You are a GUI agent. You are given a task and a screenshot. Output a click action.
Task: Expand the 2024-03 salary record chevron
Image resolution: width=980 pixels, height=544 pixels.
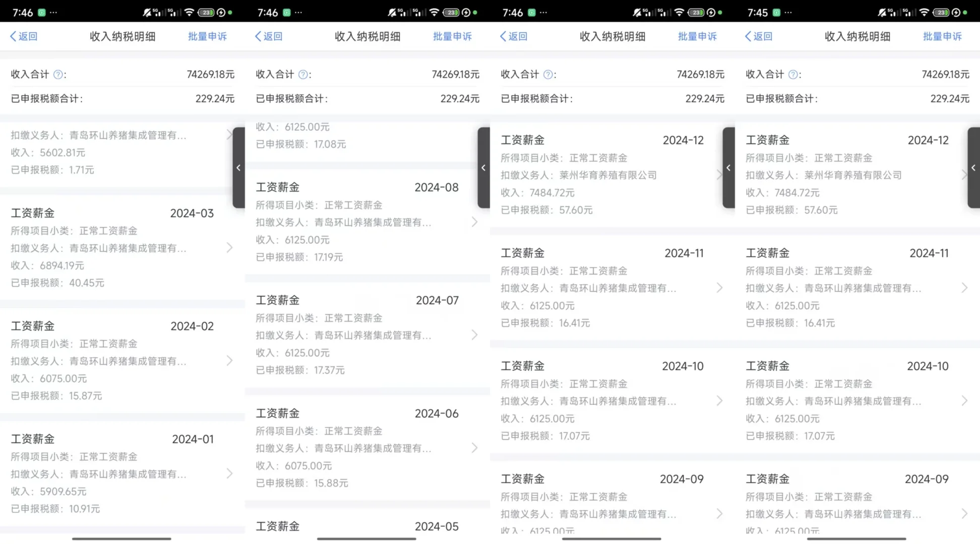(229, 248)
